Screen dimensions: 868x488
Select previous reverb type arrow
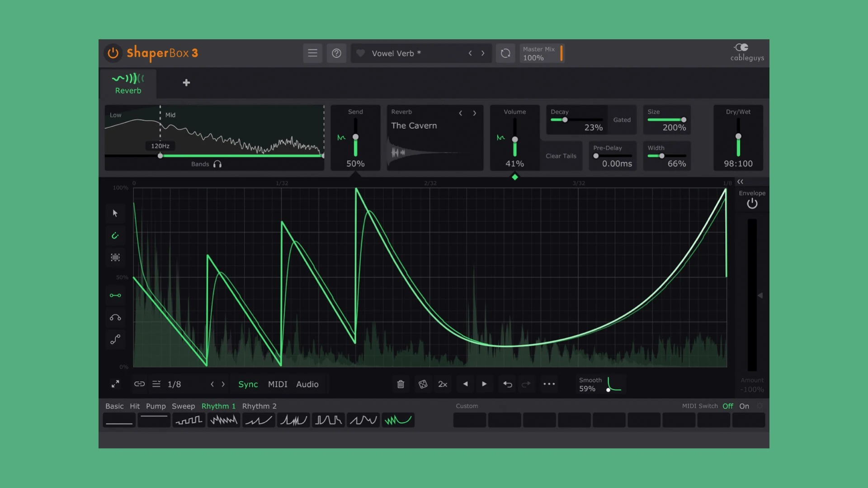point(461,113)
